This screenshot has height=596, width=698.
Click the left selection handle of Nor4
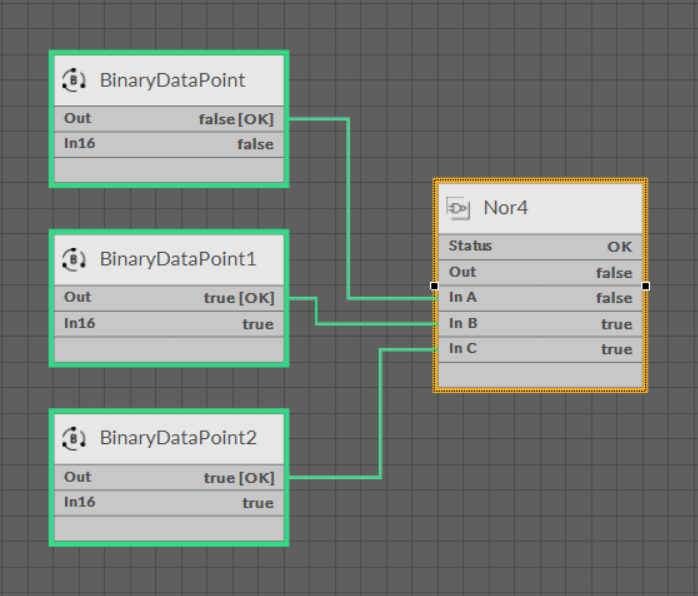(434, 286)
